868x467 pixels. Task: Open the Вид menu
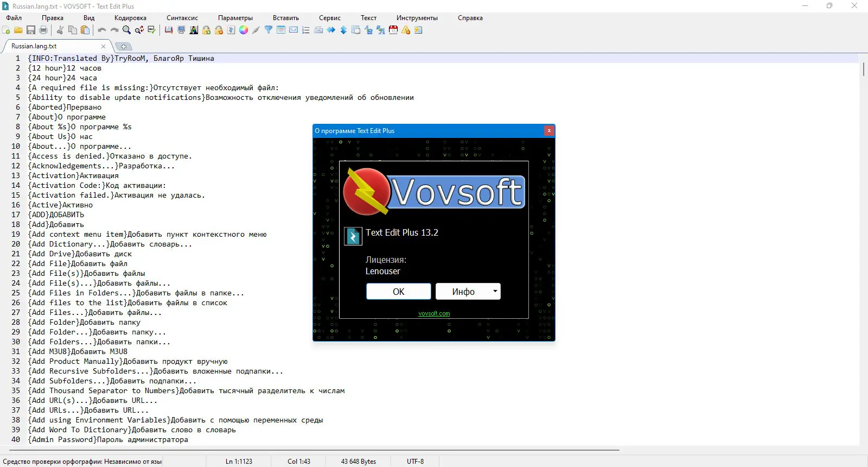click(89, 18)
